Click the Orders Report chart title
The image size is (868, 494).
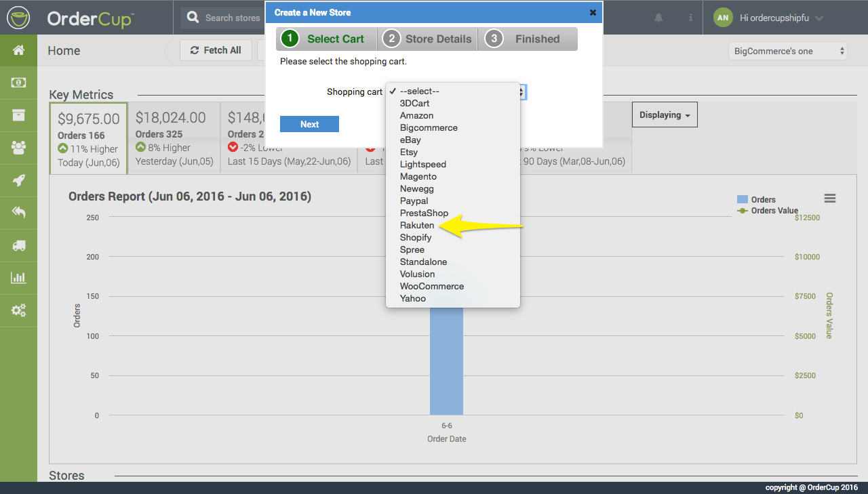[x=190, y=197]
